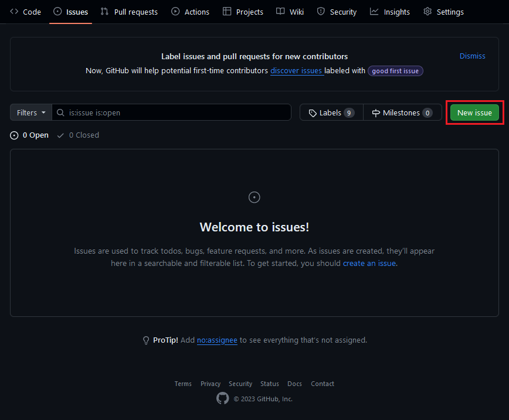Open repository Settings tab

(443, 12)
